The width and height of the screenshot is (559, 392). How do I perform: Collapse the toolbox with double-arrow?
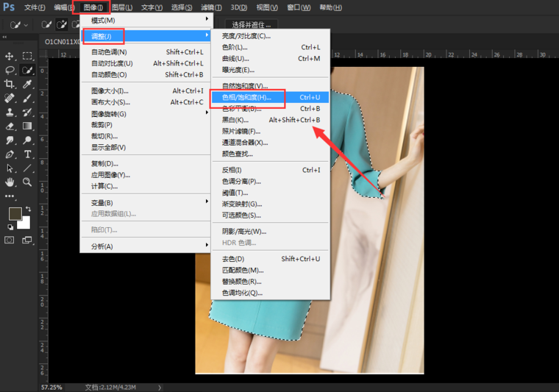click(x=4, y=37)
